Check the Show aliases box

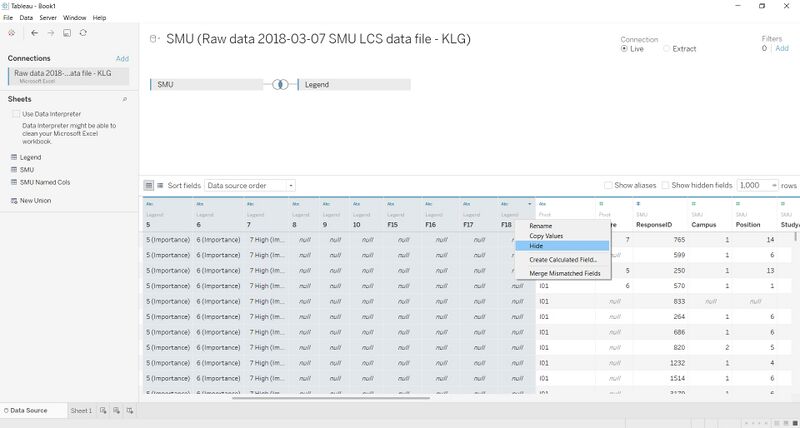[x=608, y=186]
